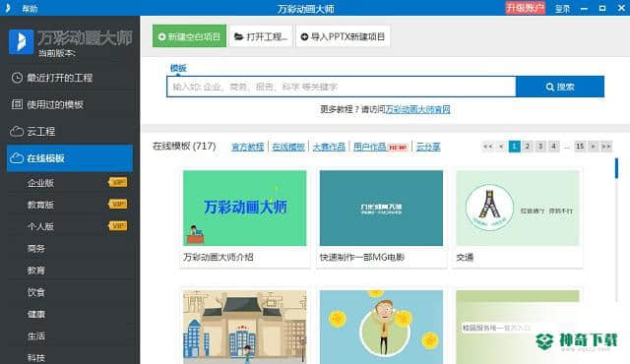The height and width of the screenshot is (364, 630).
Task: Click the 在线模板 (717) count label
Action: 184,146
